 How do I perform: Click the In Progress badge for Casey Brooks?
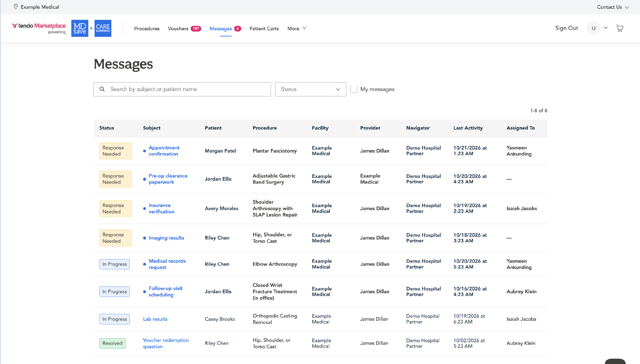pyautogui.click(x=114, y=319)
